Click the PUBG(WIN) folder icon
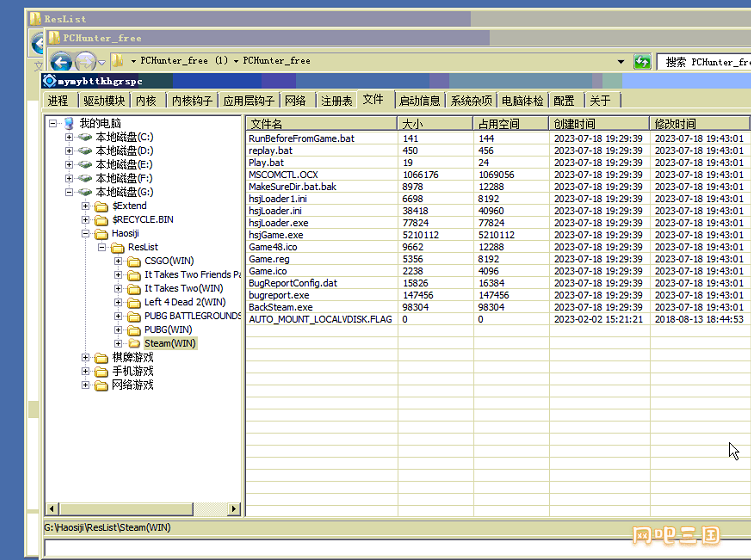The width and height of the screenshot is (751, 560). pyautogui.click(x=134, y=330)
